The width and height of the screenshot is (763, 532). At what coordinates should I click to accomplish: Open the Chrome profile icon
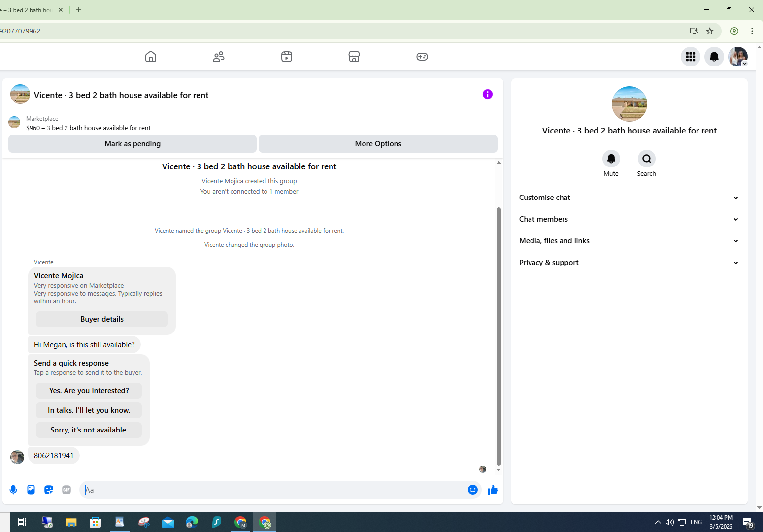[734, 31]
